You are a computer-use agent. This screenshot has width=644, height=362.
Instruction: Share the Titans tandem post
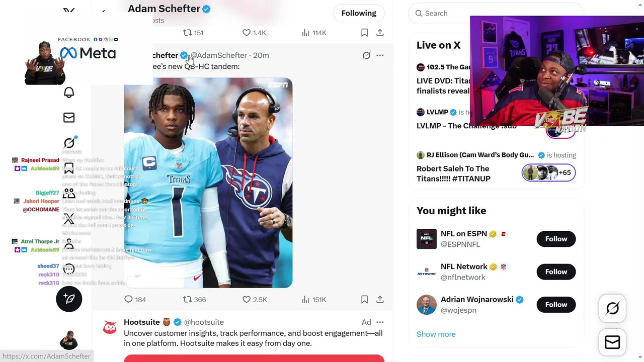(380, 300)
